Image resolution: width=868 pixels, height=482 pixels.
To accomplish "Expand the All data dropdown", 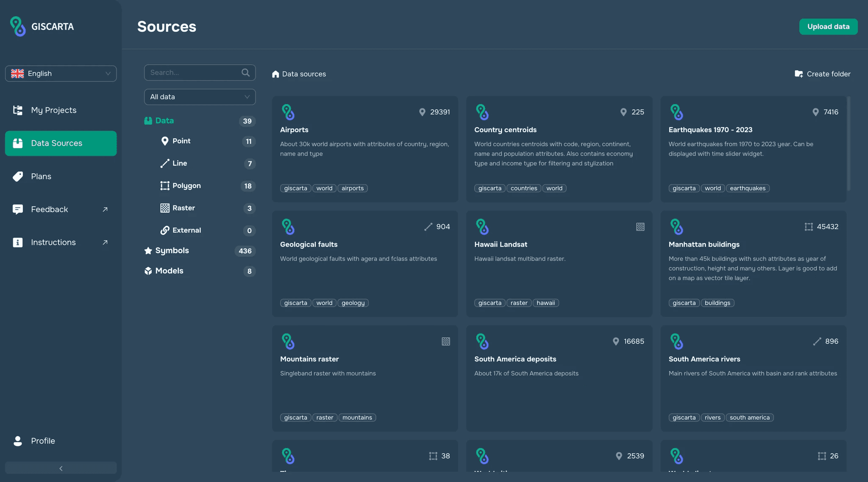I will 200,97.
